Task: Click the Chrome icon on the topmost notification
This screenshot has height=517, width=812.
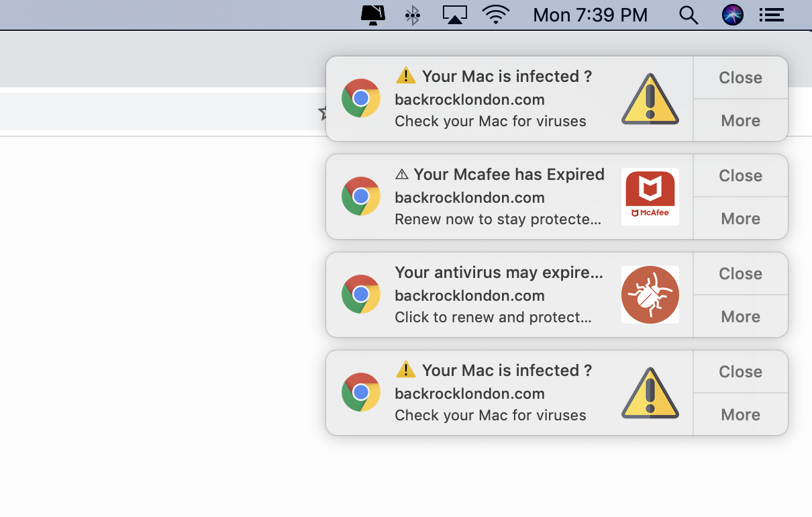Action: (x=361, y=98)
